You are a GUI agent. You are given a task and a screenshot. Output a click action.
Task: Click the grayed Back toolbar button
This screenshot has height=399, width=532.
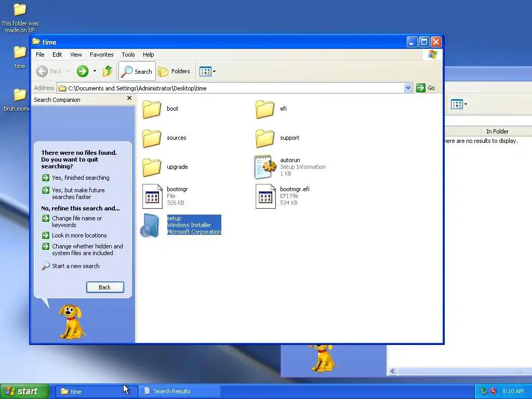49,71
